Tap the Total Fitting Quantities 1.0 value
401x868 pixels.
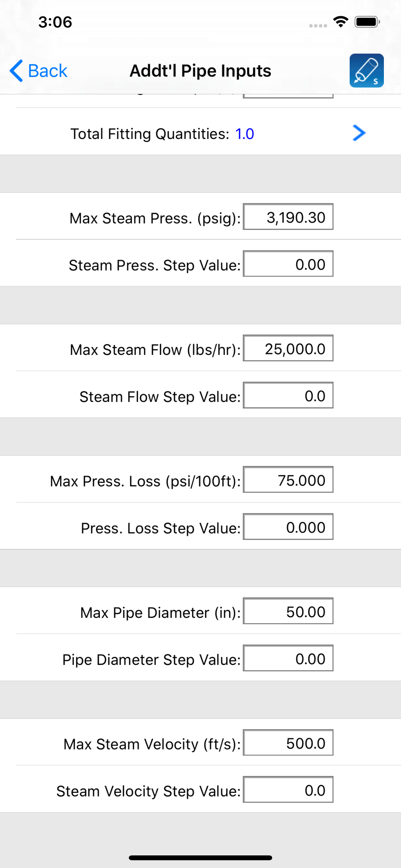(x=245, y=134)
